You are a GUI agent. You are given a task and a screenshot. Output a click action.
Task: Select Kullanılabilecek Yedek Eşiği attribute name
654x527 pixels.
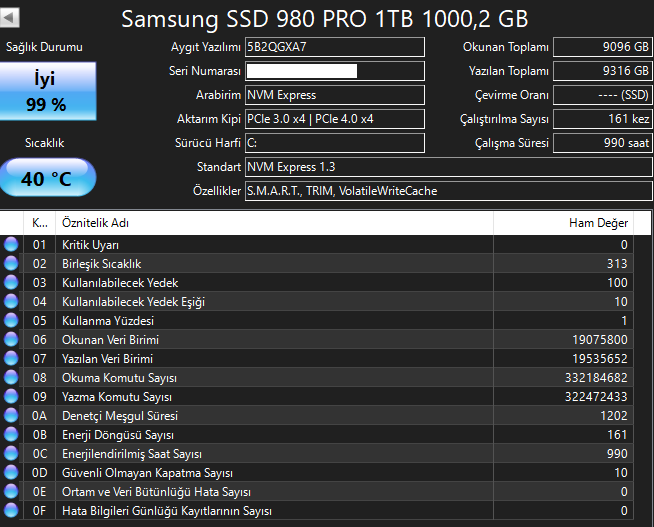(x=133, y=302)
